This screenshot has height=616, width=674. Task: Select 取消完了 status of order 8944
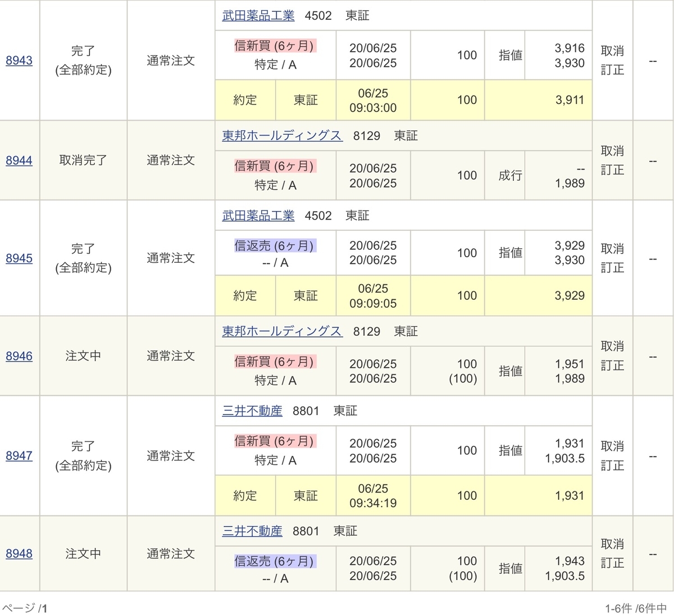tap(83, 161)
